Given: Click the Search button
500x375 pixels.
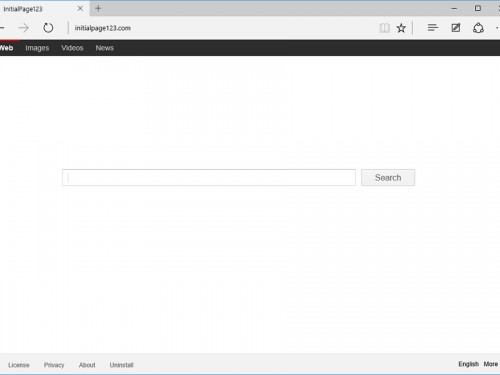Looking at the screenshot, I should 388,177.
